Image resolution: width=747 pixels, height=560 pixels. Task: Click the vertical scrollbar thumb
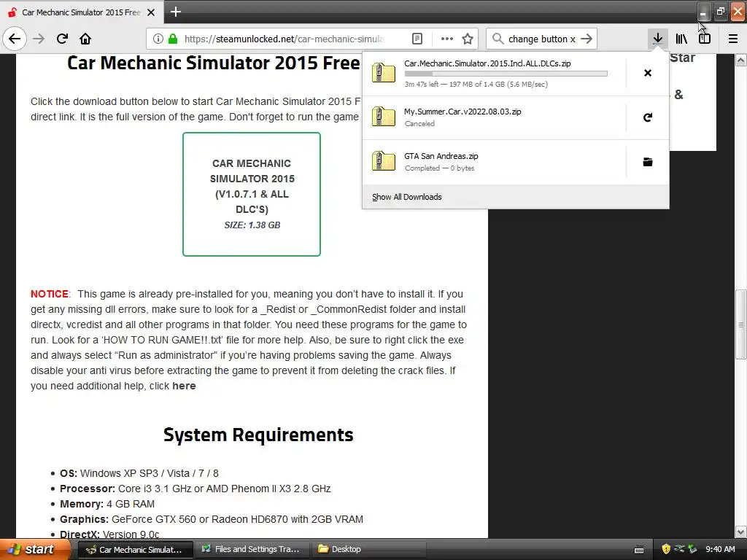point(741,324)
